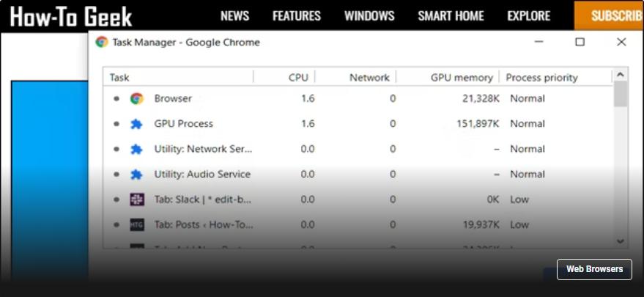Click puzzle icon beside Utility: Audio Service
The height and width of the screenshot is (297, 644).
coord(136,175)
